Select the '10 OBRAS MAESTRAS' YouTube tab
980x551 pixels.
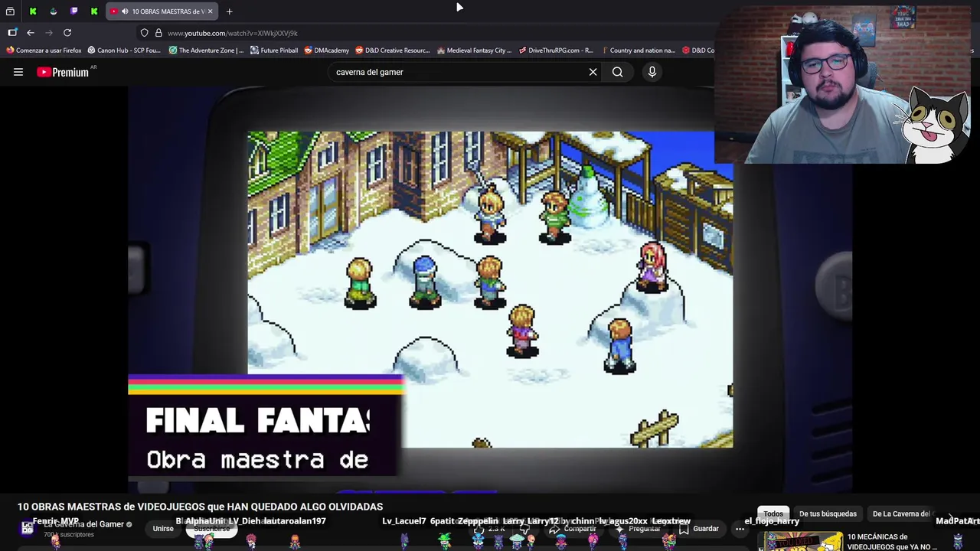(162, 11)
